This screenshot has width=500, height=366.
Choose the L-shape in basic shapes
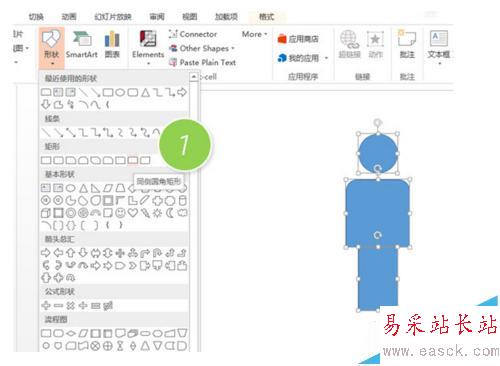[133, 200]
